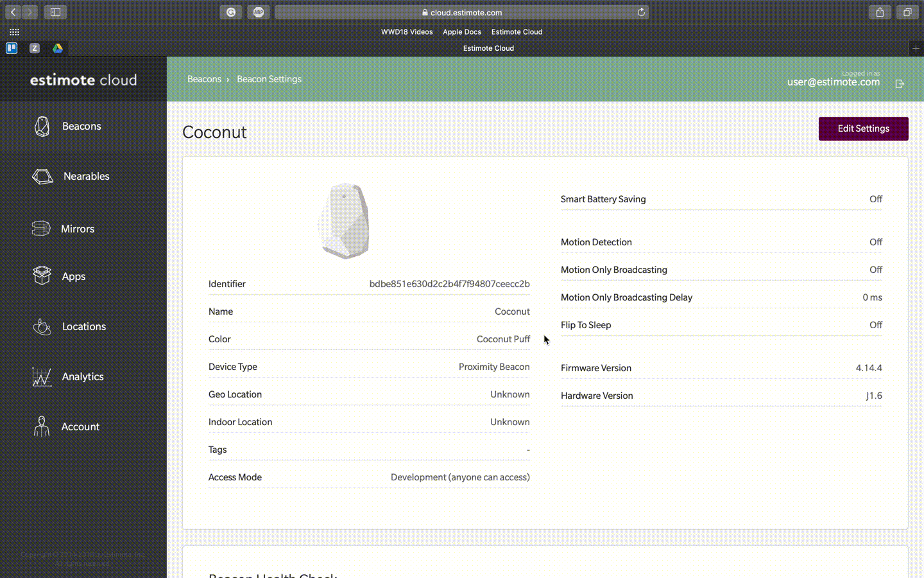This screenshot has width=924, height=578.
Task: Click the identifier value bdbe851e630d2c2b4f7f94807ceecc2b
Action: 449,284
